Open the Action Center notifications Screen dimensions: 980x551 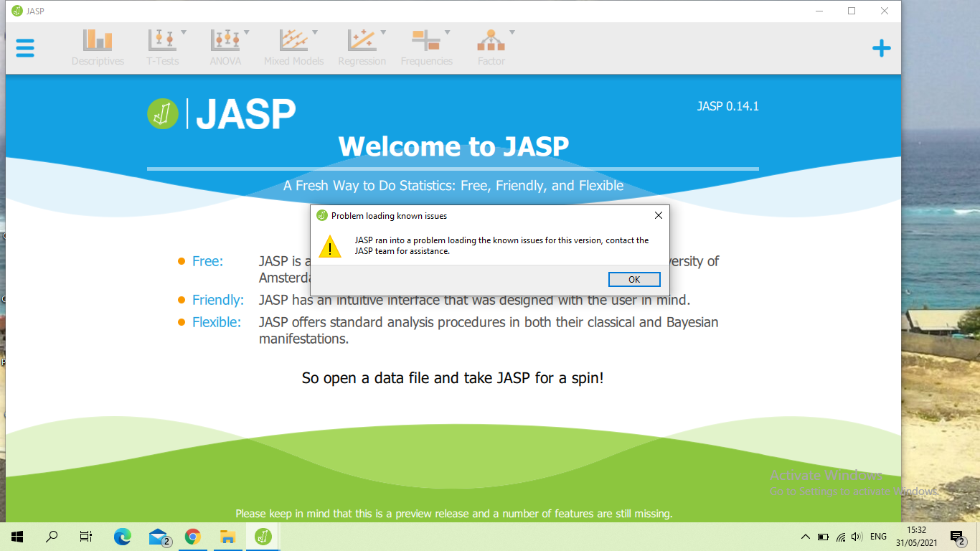click(x=956, y=536)
